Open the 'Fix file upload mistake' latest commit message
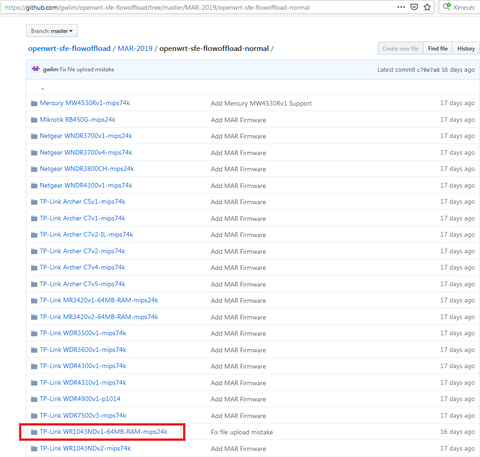This screenshot has height=457, width=480. point(87,69)
